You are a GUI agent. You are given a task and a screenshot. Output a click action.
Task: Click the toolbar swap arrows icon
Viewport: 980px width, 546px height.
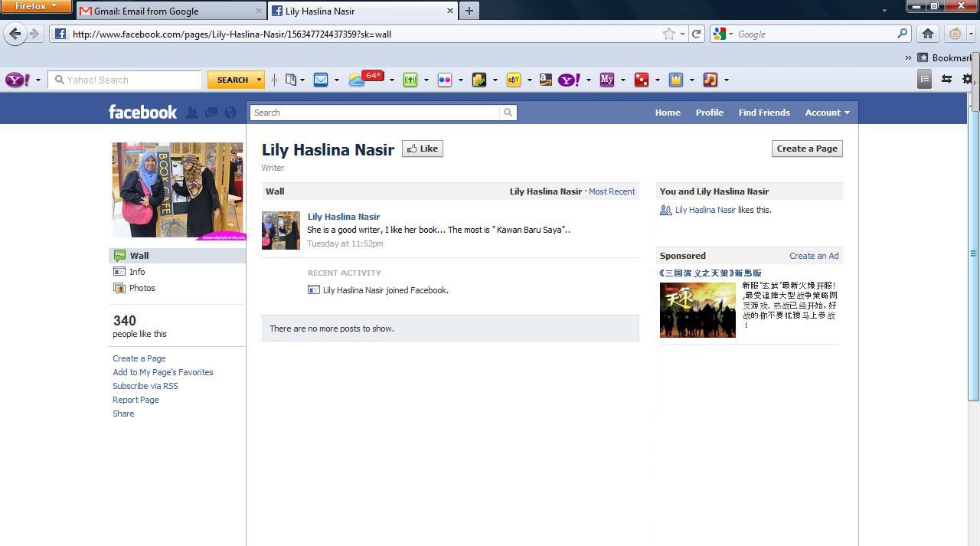[946, 80]
